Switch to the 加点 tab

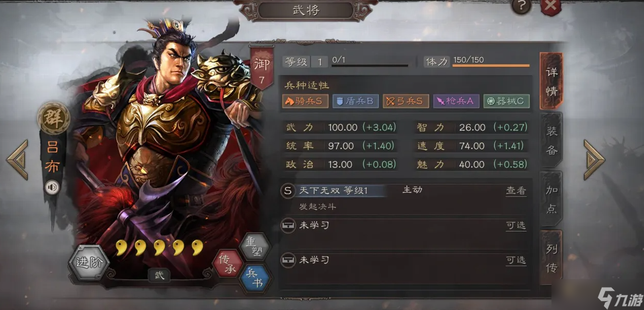551,199
